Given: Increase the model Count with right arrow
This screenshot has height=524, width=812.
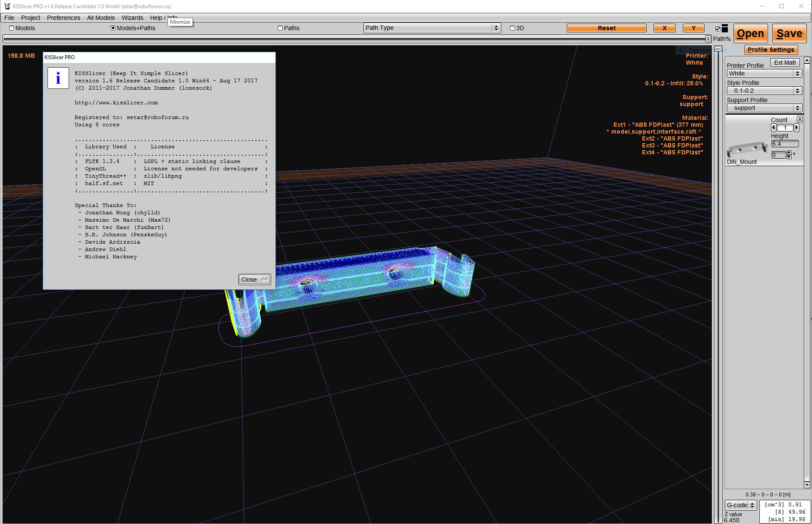Looking at the screenshot, I should point(796,128).
